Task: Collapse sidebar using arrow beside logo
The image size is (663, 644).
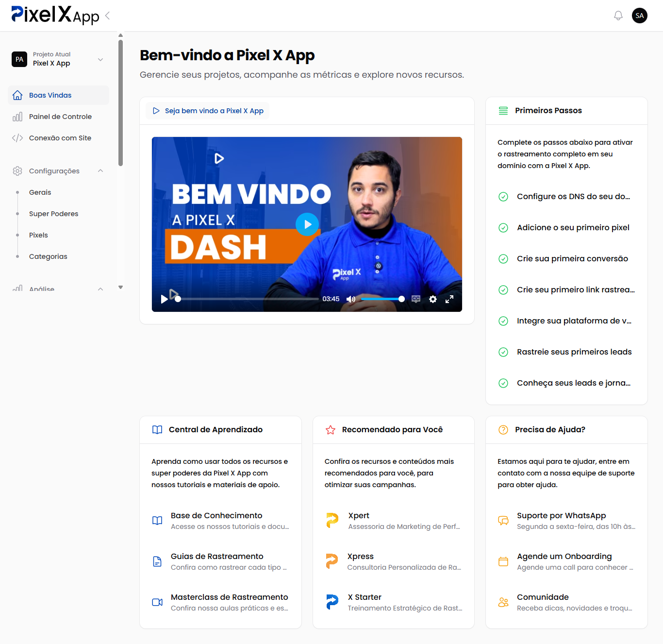Action: click(x=107, y=16)
